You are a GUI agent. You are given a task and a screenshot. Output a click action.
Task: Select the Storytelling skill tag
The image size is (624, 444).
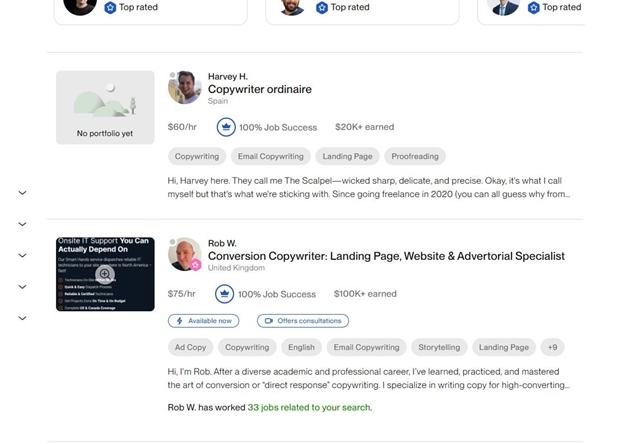[x=439, y=347]
